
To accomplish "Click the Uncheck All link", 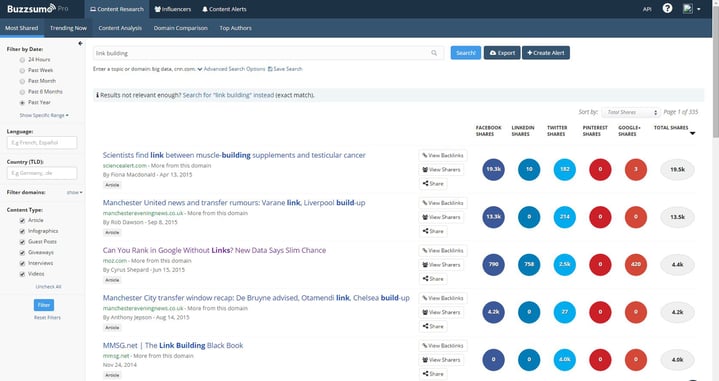I will tap(48, 287).
